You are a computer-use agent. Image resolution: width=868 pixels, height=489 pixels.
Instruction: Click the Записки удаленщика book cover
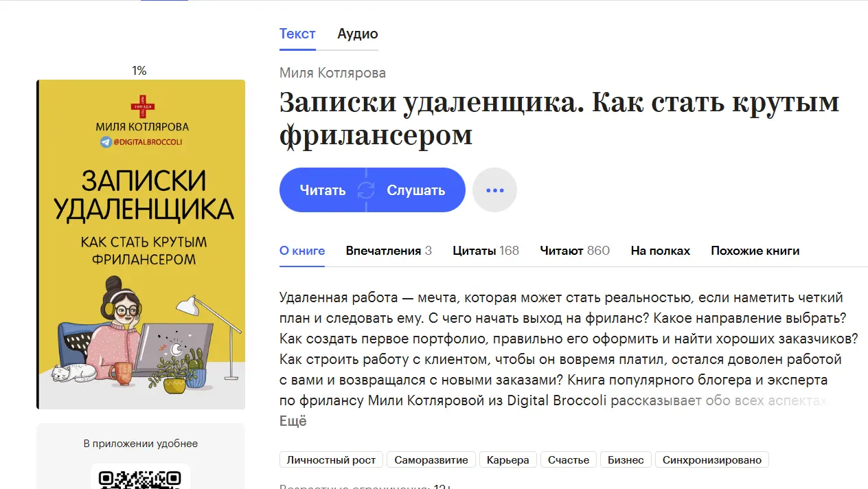click(x=141, y=244)
